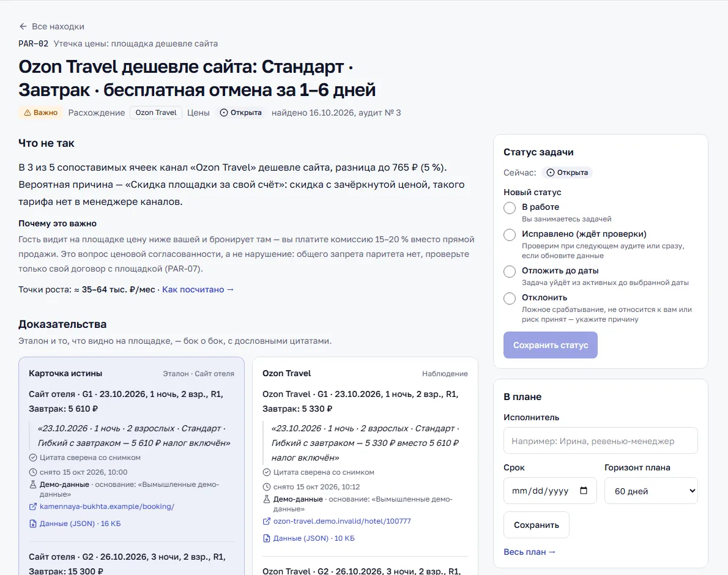Click the 'Карточка истины' card title
Image resolution: width=728 pixels, height=575 pixels.
pos(65,373)
